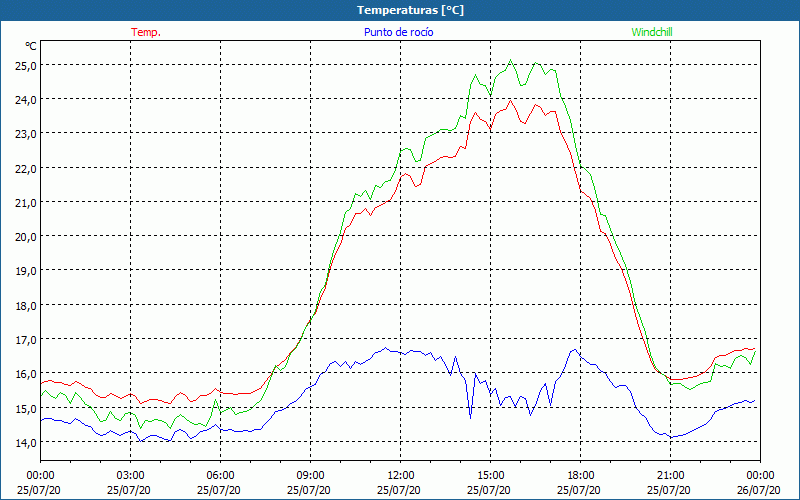Click the "21,0" y-axis value
The height and width of the screenshot is (500, 800).
click(x=26, y=203)
